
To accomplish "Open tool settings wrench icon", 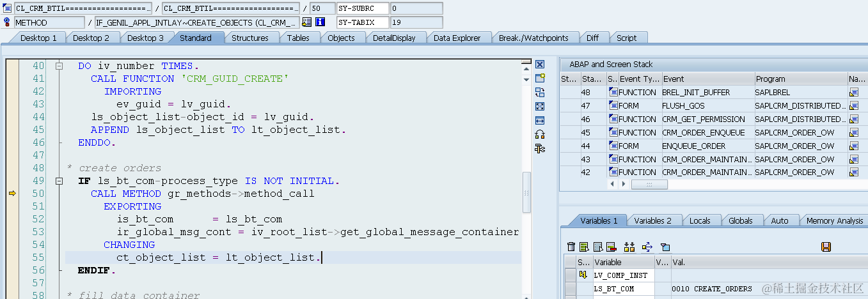I will click(540, 149).
